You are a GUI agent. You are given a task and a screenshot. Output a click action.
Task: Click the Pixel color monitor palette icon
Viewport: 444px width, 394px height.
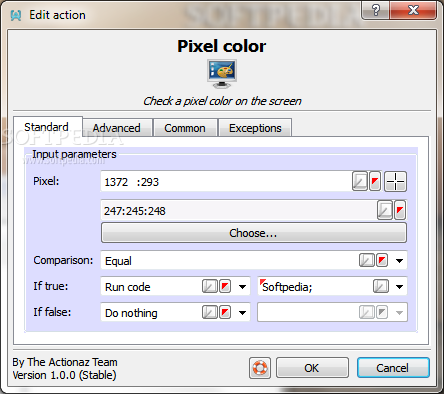tap(222, 74)
